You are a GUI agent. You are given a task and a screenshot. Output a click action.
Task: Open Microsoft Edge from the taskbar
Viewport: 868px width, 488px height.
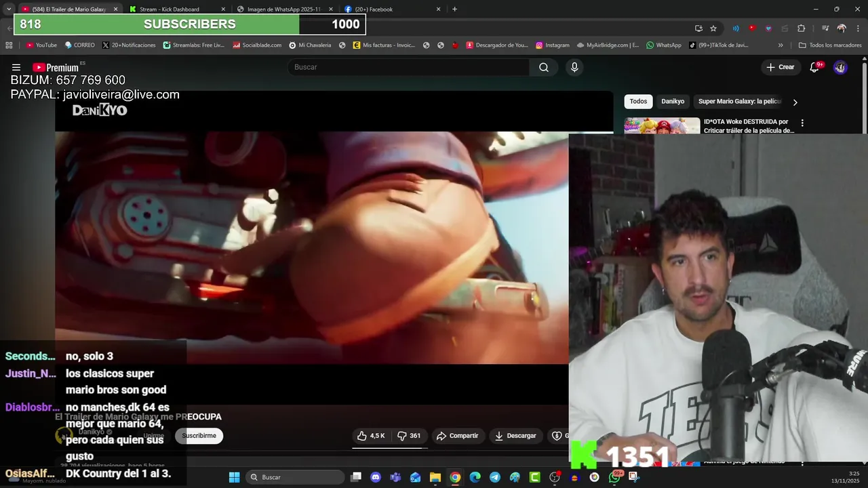(x=475, y=477)
